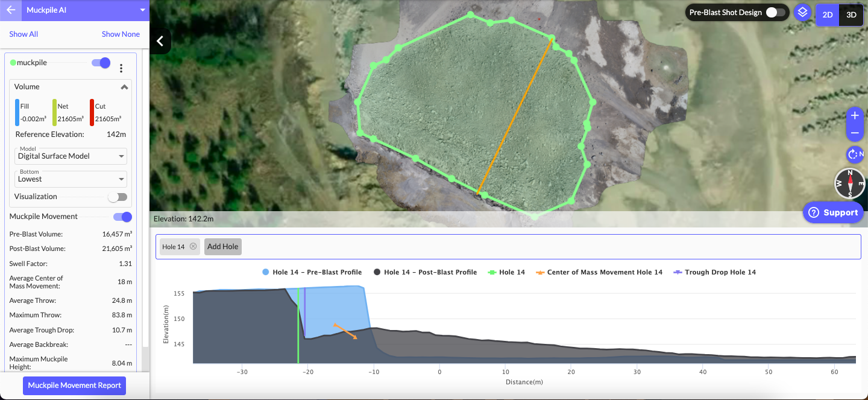The image size is (868, 400).
Task: Remove Hole 14 chip with x icon
Action: click(193, 247)
